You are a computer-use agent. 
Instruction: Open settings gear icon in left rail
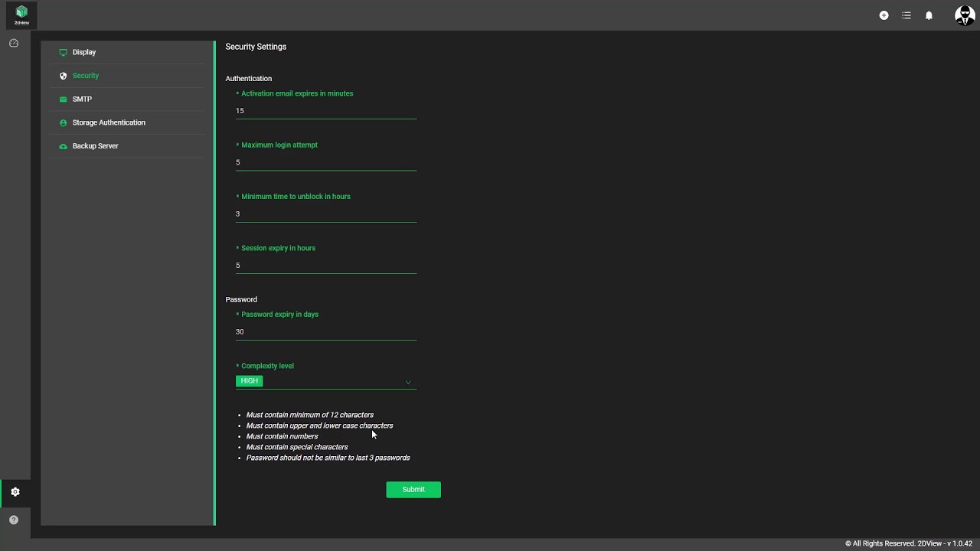15,492
